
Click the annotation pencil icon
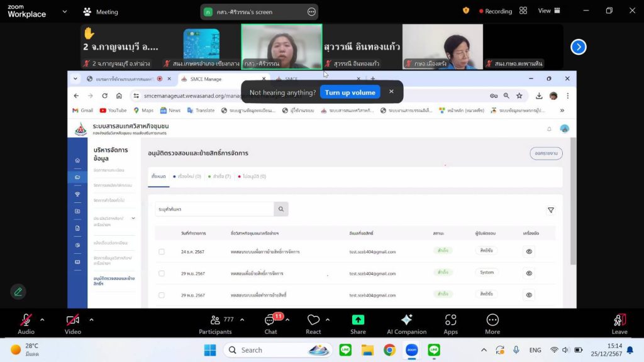18,292
